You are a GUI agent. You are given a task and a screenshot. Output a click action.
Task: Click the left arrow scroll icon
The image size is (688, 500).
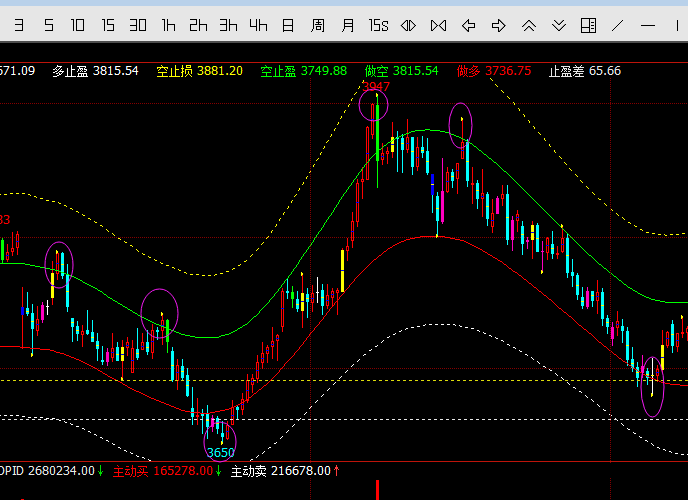point(468,25)
